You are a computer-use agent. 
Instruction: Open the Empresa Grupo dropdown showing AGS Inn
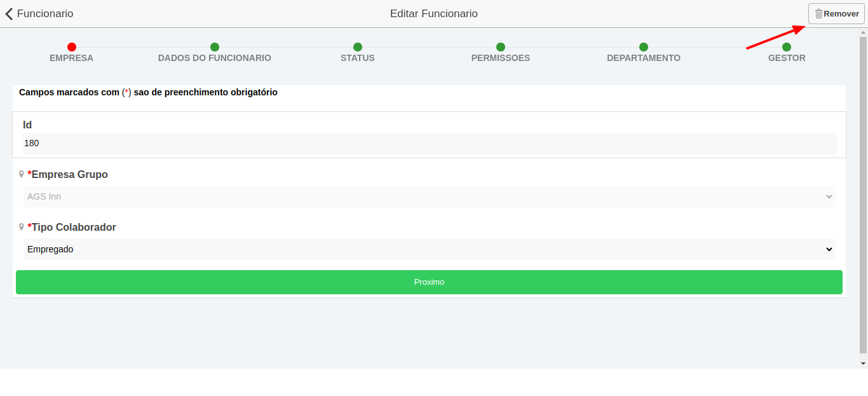point(430,196)
